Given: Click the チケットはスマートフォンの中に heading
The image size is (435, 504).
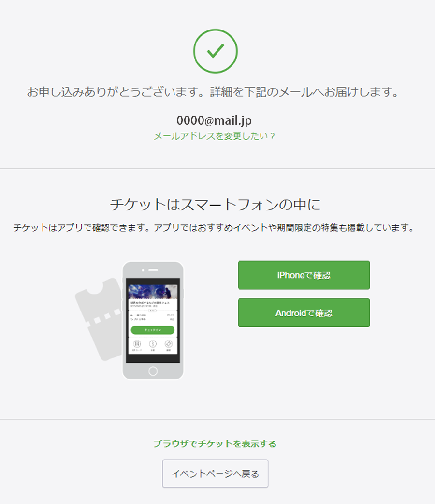Looking at the screenshot, I should click(x=215, y=205).
